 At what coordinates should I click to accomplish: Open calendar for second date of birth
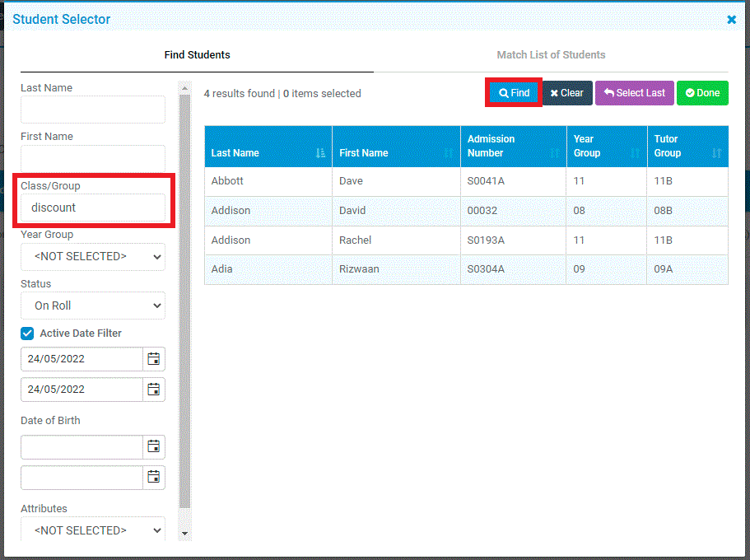153,477
